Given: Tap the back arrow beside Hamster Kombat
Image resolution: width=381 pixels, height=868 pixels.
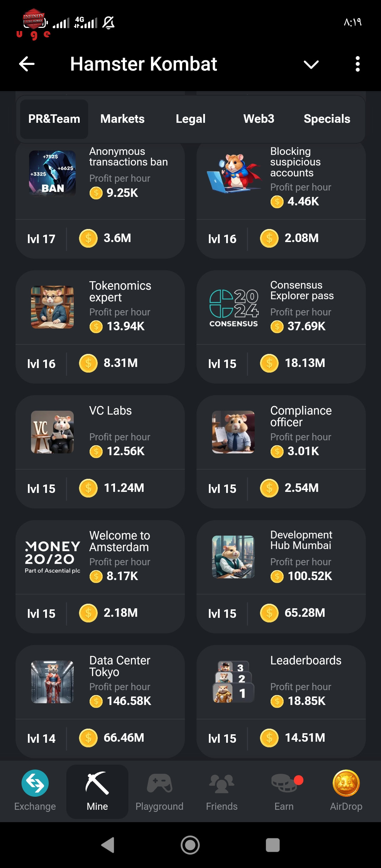Looking at the screenshot, I should coord(27,64).
